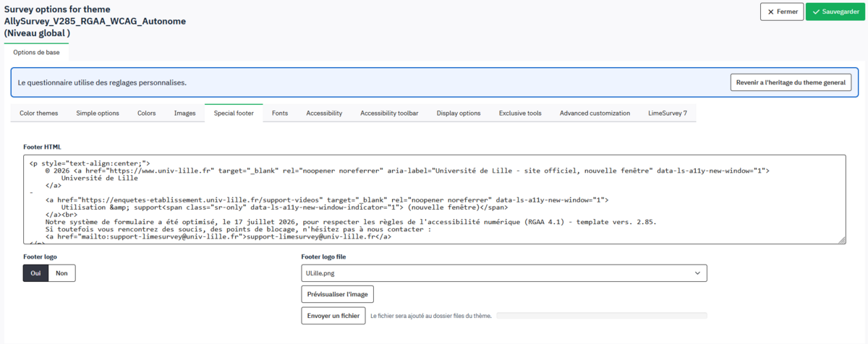Image resolution: width=868 pixels, height=344 pixels.
Task: Open the Simple options tab
Action: (98, 113)
